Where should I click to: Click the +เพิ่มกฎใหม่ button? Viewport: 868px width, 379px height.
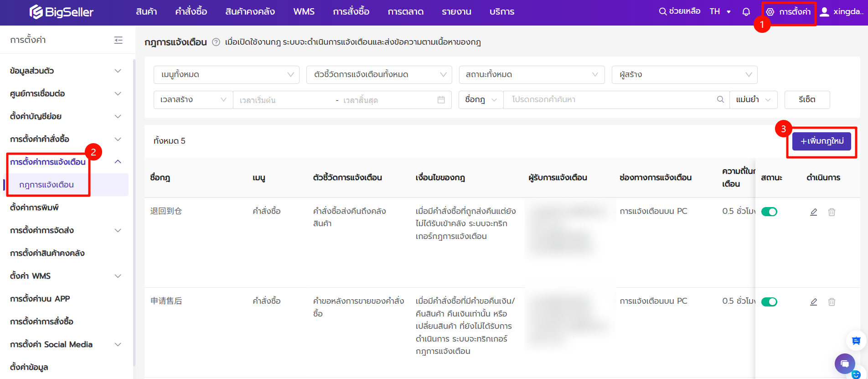[x=821, y=141]
